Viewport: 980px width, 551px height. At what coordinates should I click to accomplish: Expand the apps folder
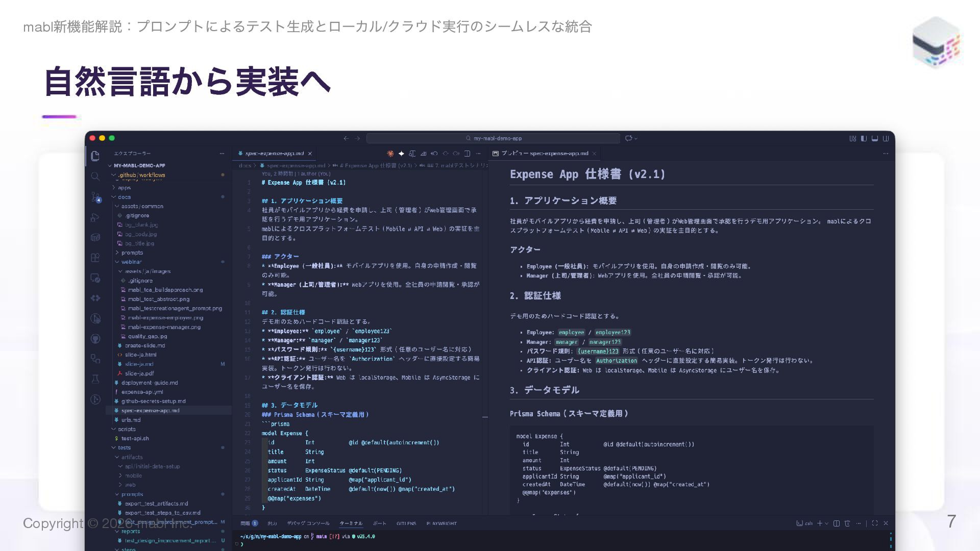124,188
